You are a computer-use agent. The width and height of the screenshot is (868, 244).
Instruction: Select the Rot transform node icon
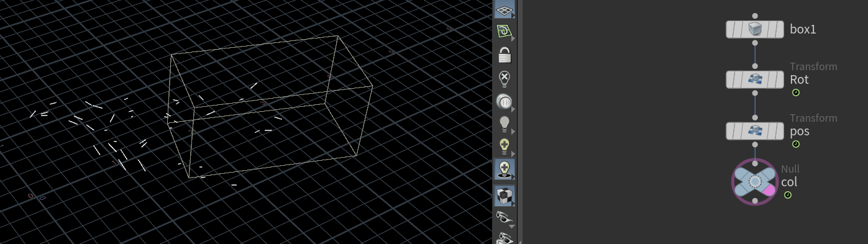pyautogui.click(x=754, y=79)
